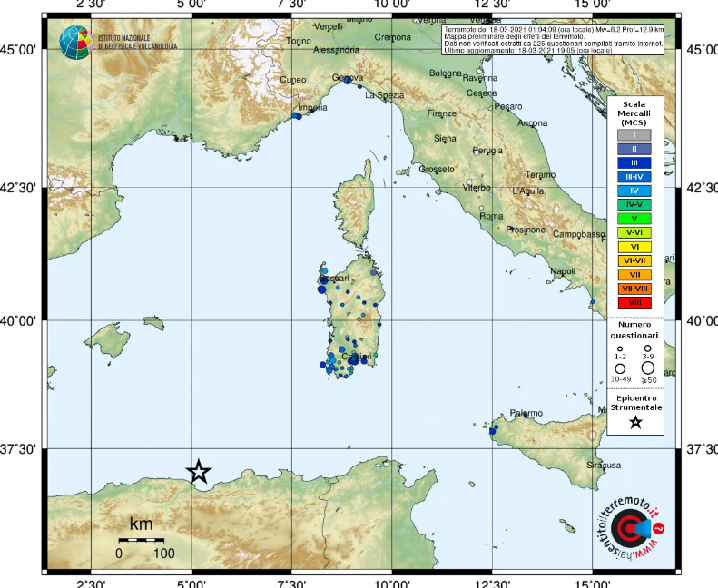Pick the bright green V legend swatch
718x588 pixels.
pyautogui.click(x=634, y=218)
